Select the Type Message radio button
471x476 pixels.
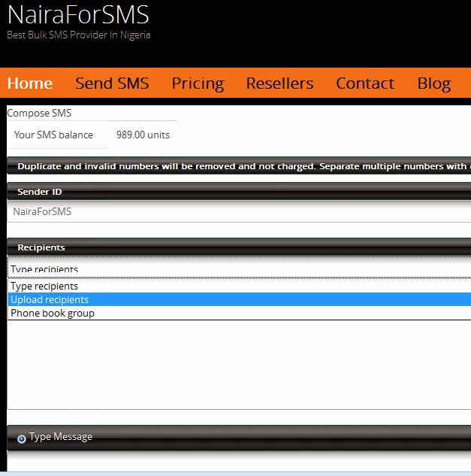tap(22, 439)
